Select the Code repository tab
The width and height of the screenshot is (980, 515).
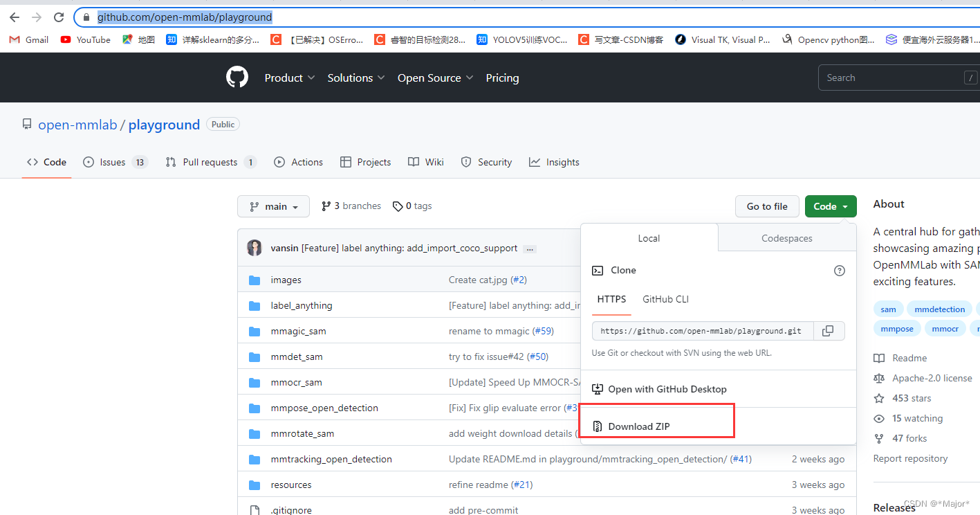46,162
